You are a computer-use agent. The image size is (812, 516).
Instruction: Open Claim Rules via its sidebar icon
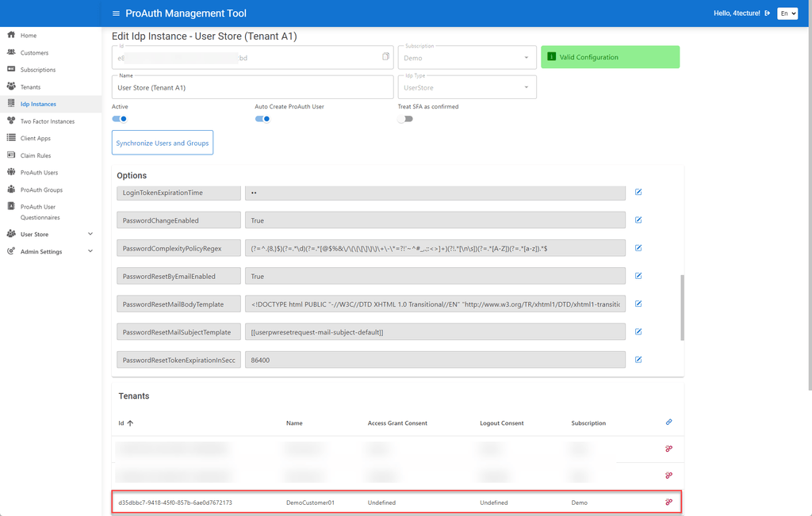(x=11, y=155)
